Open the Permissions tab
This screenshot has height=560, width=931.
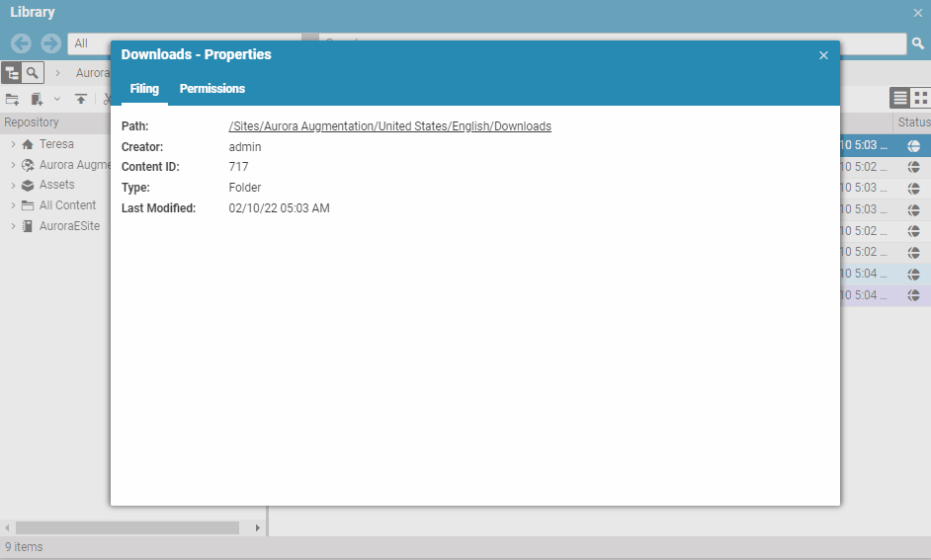coord(212,89)
